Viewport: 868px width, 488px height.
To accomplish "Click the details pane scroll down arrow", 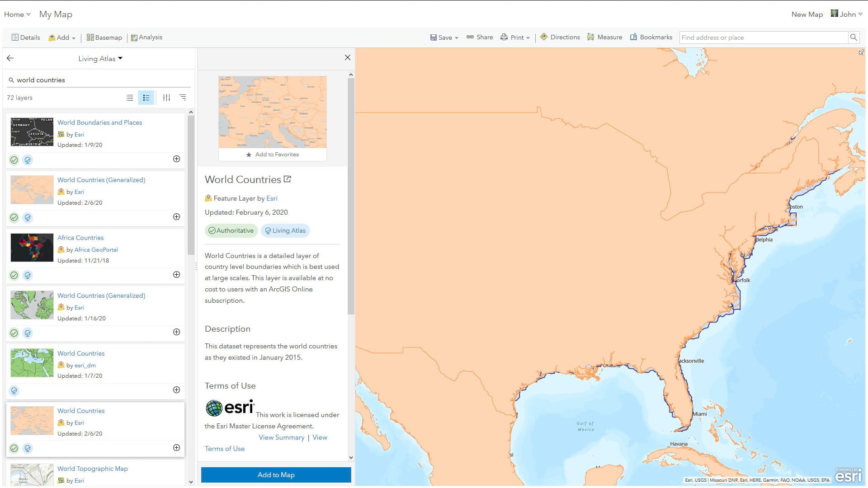I will (351, 458).
